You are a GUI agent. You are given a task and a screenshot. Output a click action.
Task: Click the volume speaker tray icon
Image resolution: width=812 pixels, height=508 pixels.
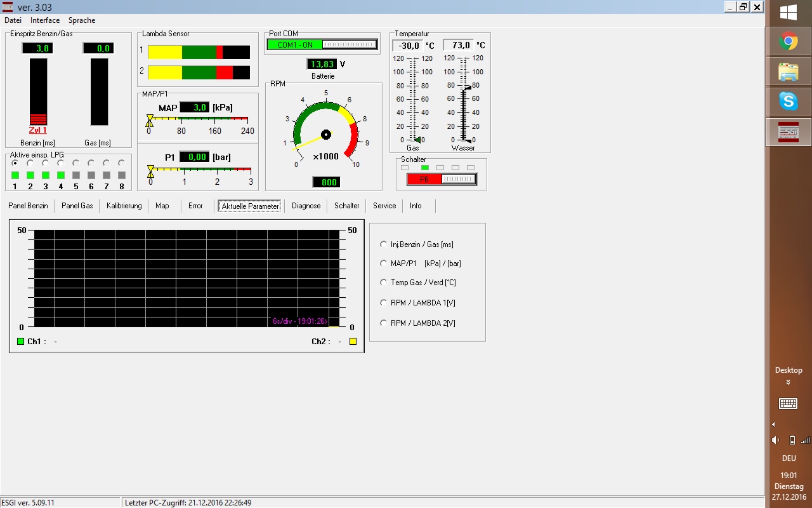tap(776, 440)
